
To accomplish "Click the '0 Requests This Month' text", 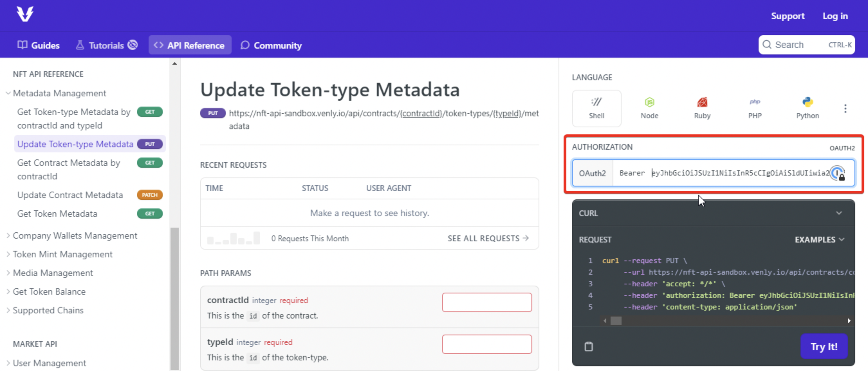I will click(x=310, y=238).
